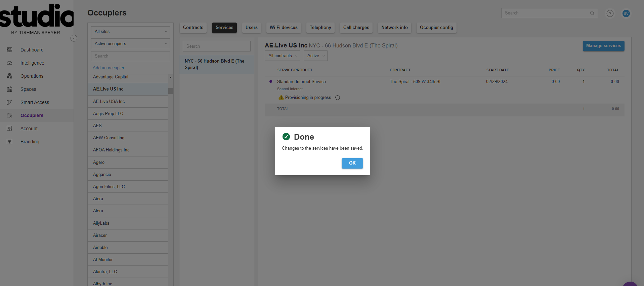This screenshot has width=644, height=286.
Task: Collapse the sidebar with arrow toggle
Action: 74,38
